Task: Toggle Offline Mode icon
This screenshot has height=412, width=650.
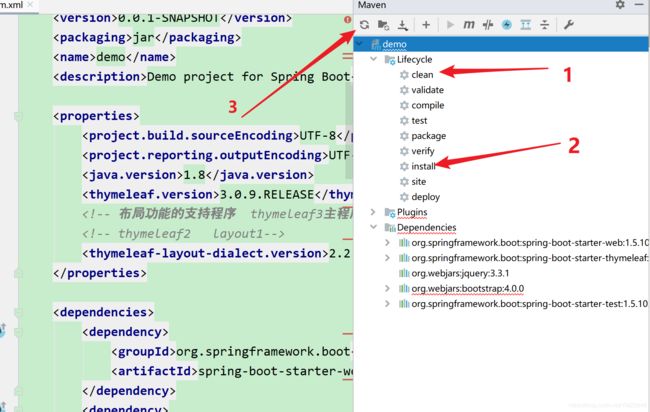Action: coord(488,25)
